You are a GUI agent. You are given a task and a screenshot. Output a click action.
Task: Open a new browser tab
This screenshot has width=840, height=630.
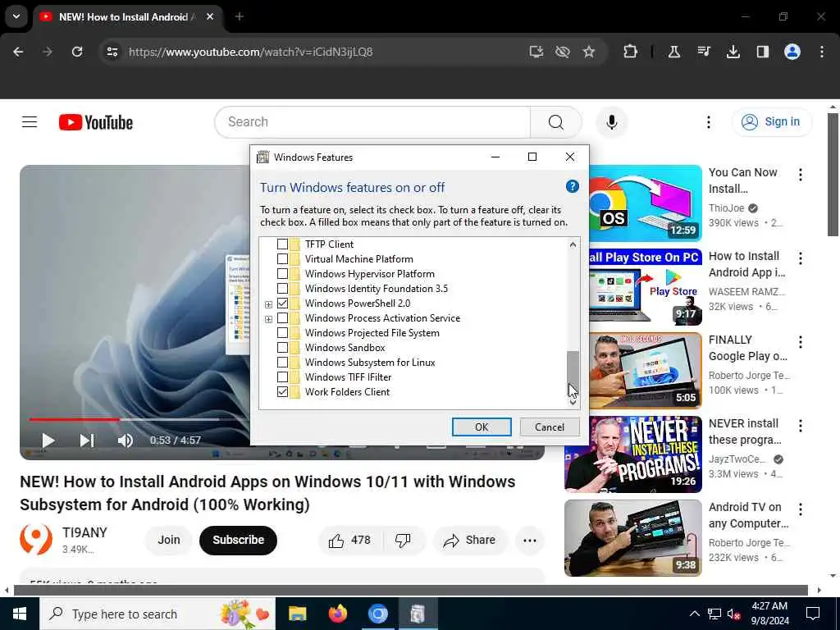coord(240,16)
